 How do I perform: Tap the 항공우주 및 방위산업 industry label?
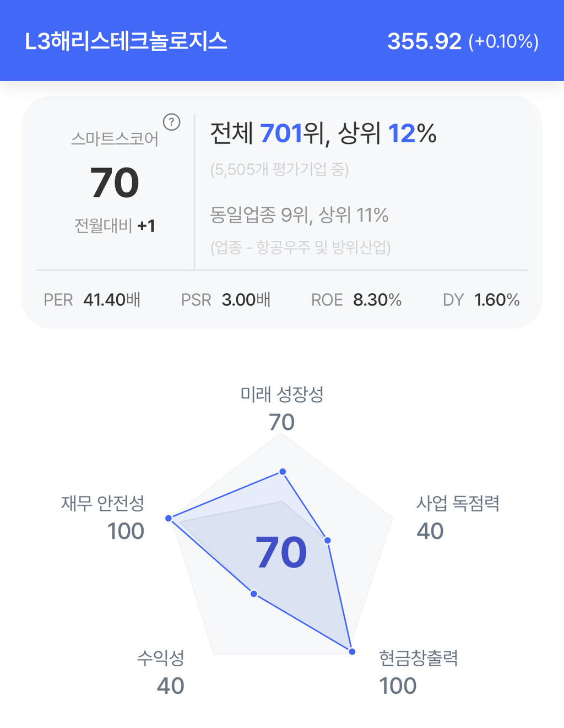tap(300, 247)
